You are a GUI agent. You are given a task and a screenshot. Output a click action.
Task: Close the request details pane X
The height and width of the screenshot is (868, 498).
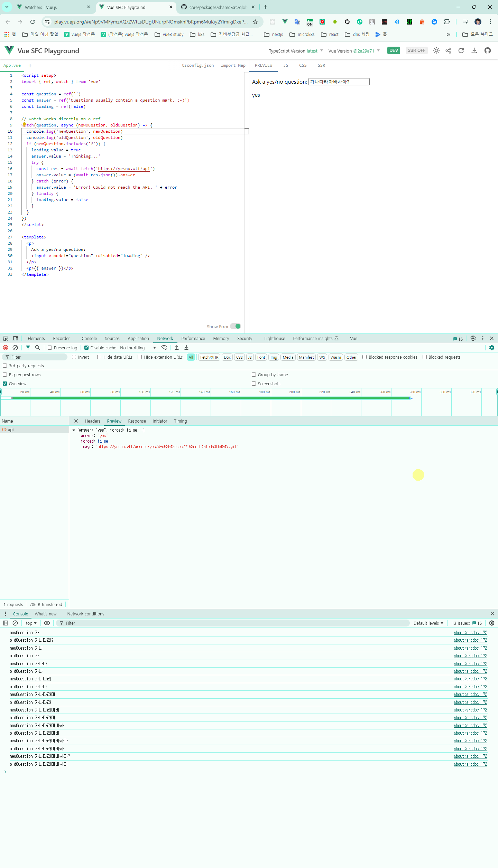(76, 421)
